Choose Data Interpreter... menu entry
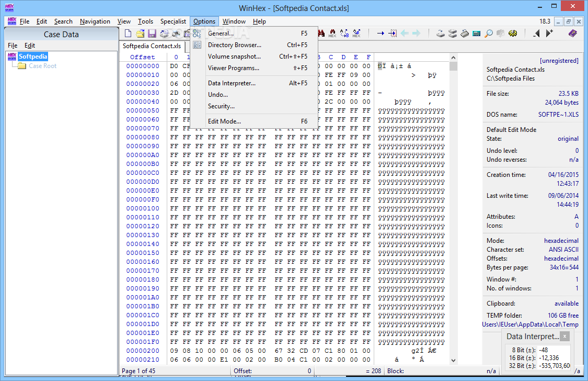Image resolution: width=588 pixels, height=381 pixels. click(254, 83)
